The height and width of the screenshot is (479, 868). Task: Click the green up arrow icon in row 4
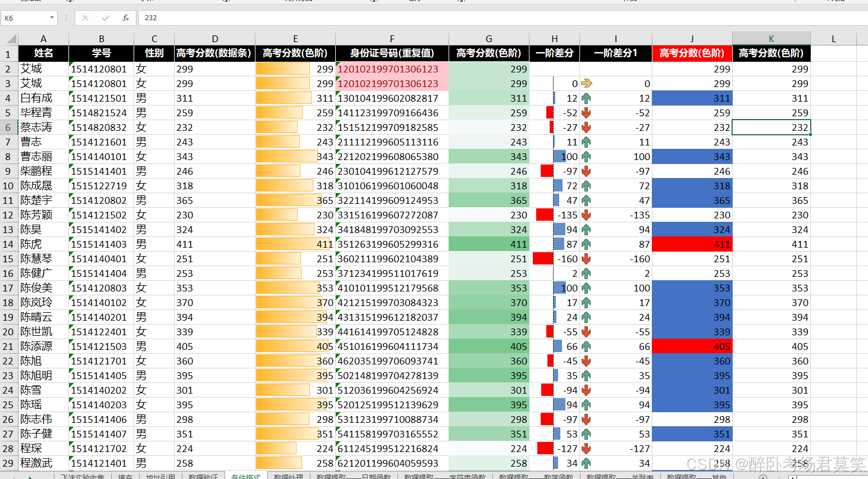pos(586,98)
